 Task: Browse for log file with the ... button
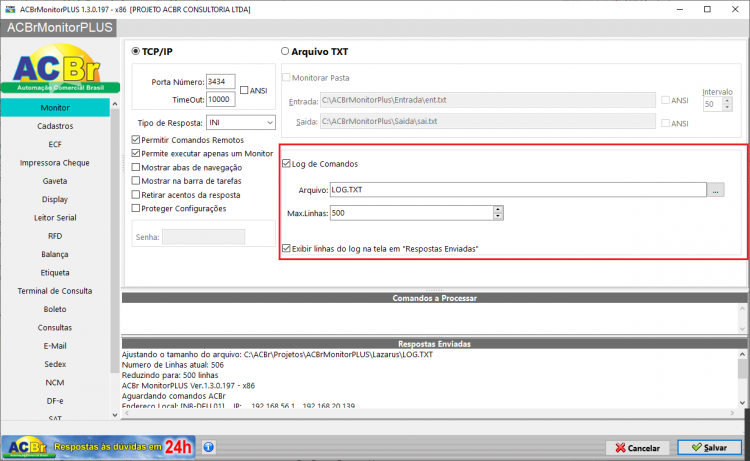[716, 190]
